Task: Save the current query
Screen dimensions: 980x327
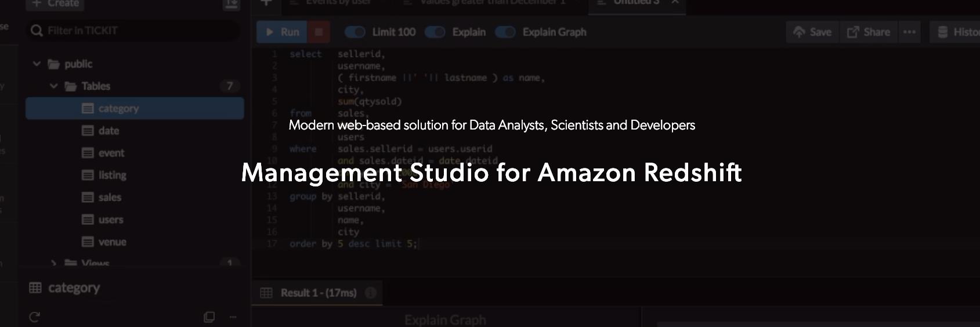Action: point(812,32)
